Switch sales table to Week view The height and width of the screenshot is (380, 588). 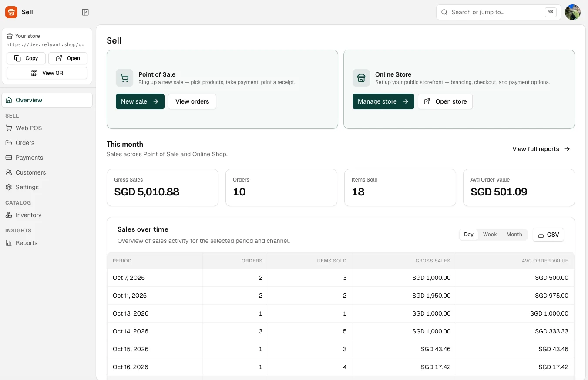point(490,235)
